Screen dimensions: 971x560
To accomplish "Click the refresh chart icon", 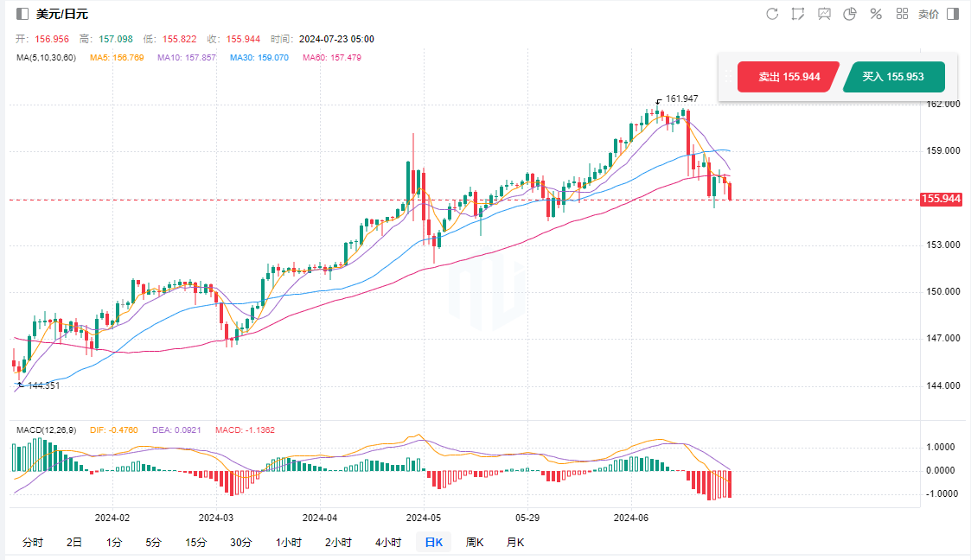I will (772, 14).
